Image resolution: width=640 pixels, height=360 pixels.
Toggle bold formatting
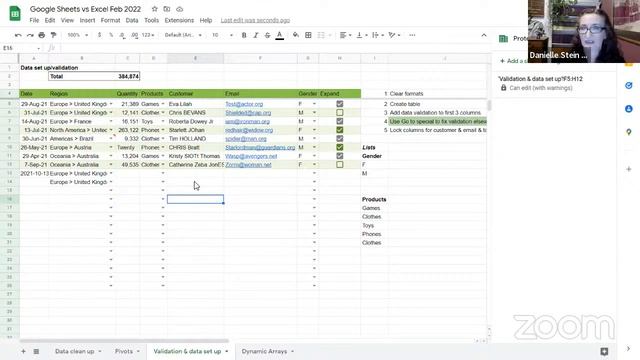point(244,36)
